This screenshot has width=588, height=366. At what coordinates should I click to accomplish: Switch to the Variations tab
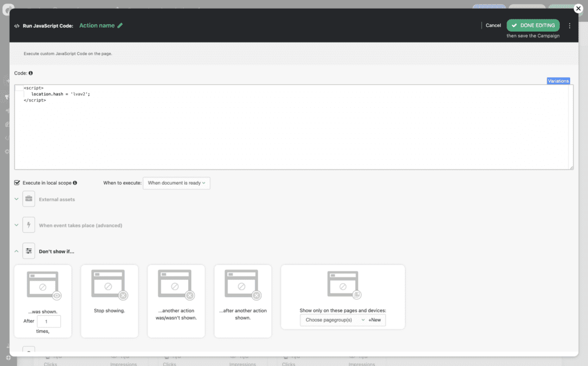click(558, 81)
